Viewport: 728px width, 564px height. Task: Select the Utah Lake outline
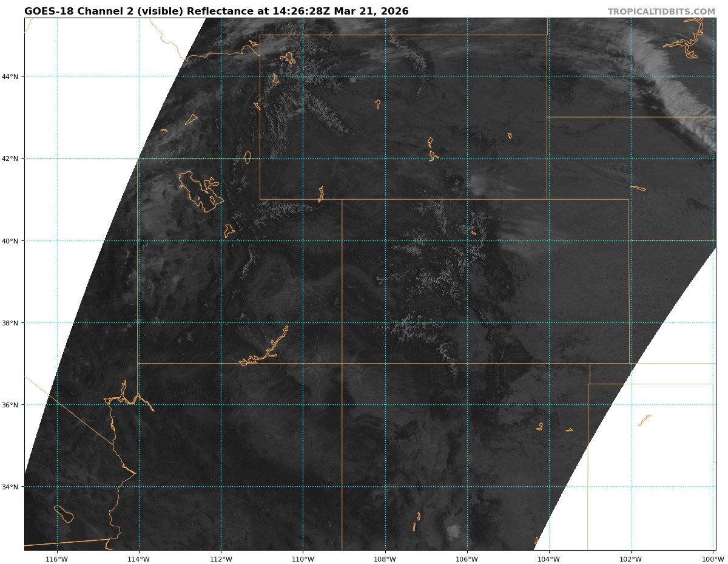229,231
